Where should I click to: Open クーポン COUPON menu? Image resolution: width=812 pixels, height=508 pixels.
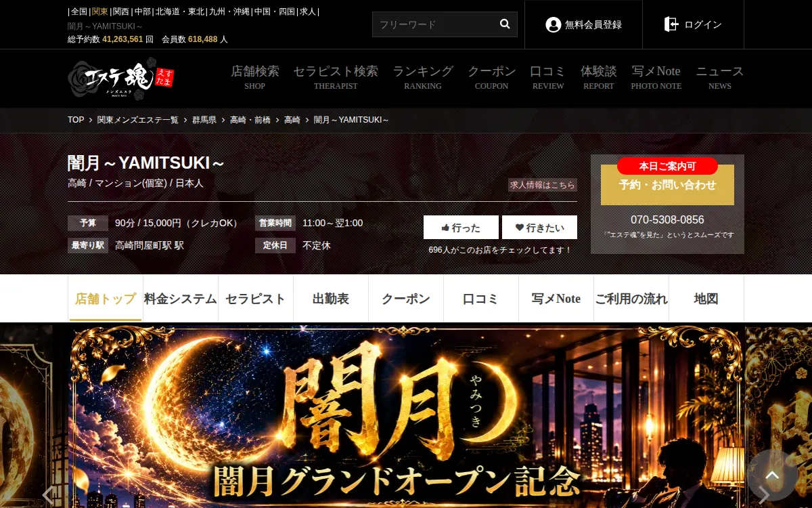pyautogui.click(x=492, y=77)
